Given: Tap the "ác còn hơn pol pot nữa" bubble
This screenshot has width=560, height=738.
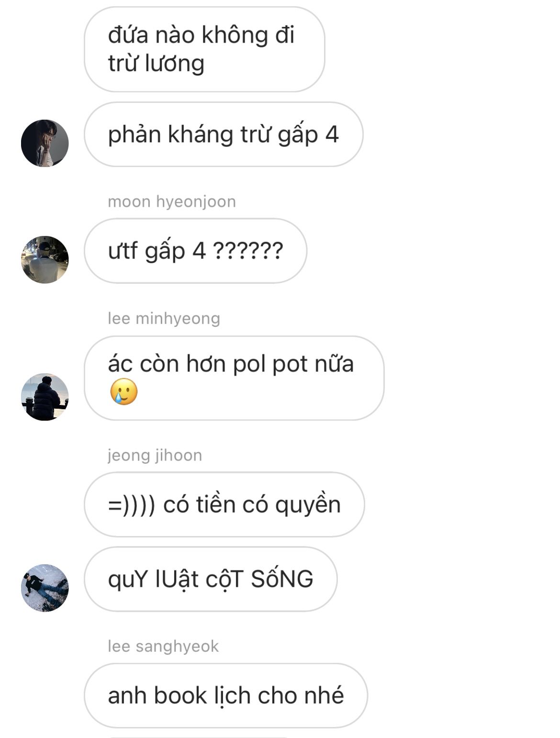Looking at the screenshot, I should (x=234, y=378).
